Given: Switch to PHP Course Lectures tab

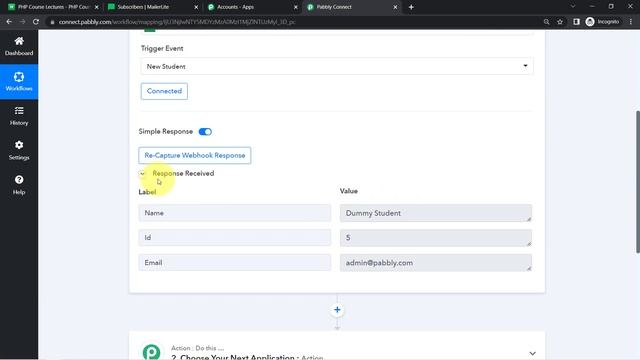Looking at the screenshot, I should (53, 7).
